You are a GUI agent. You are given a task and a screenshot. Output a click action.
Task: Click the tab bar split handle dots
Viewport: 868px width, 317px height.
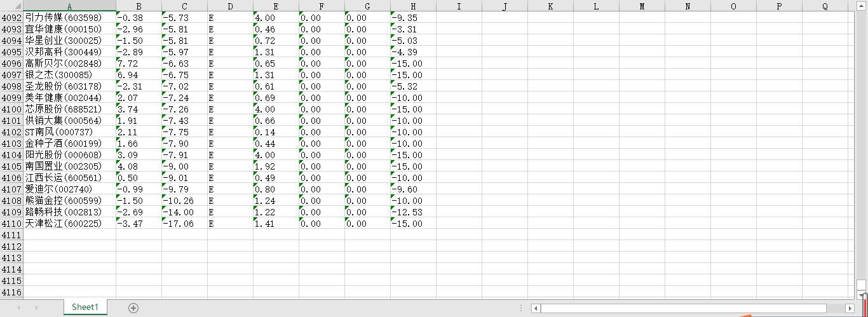[521, 308]
